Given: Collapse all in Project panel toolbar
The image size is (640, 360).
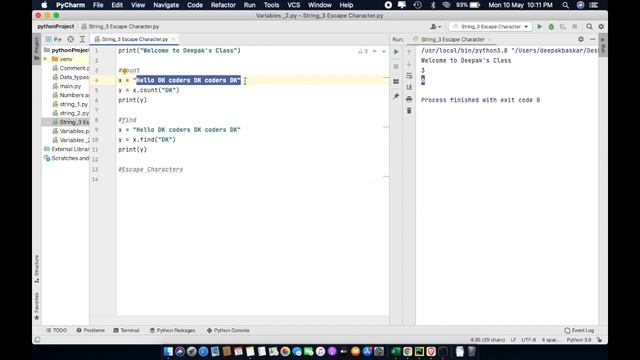Looking at the screenshot, I should pos(82,39).
